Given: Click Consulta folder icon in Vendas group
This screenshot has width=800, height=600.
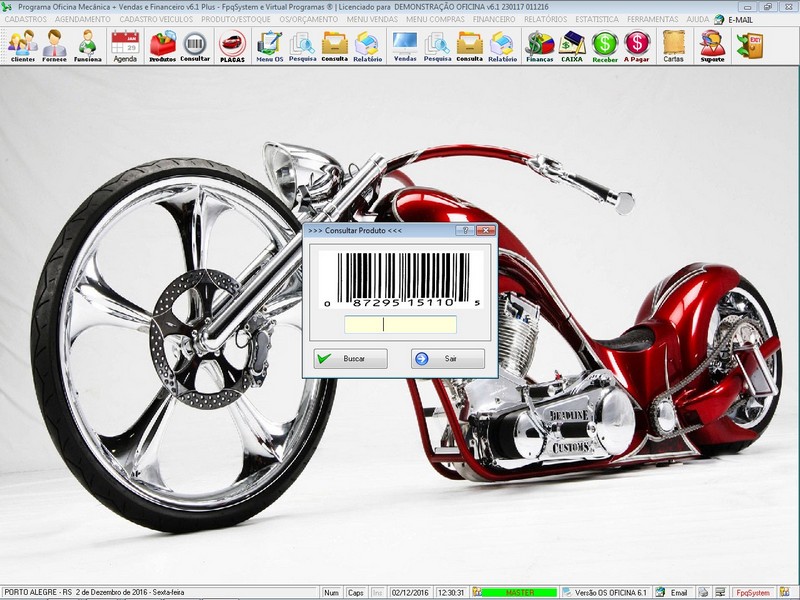Looking at the screenshot, I should 469,46.
